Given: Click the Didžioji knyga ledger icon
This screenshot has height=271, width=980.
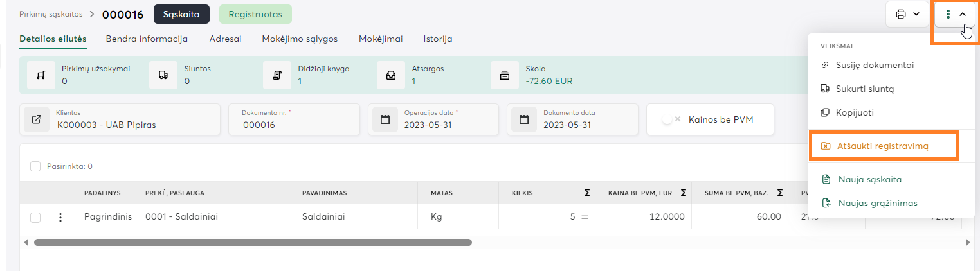Looking at the screenshot, I should tap(277, 75).
